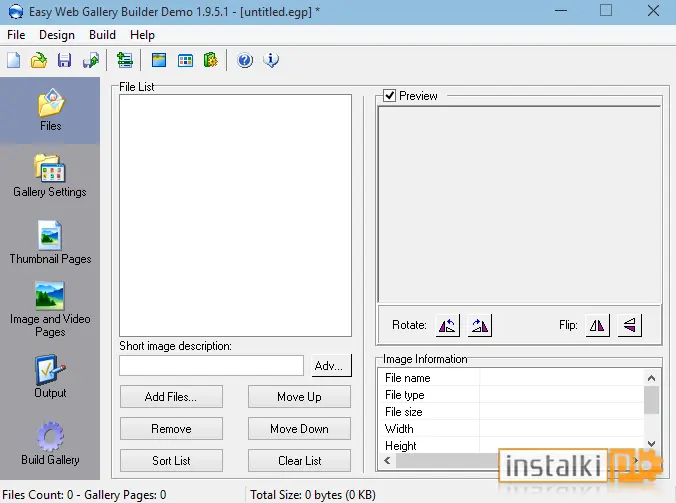Select the File name row
This screenshot has width=676, height=503.
point(511,378)
